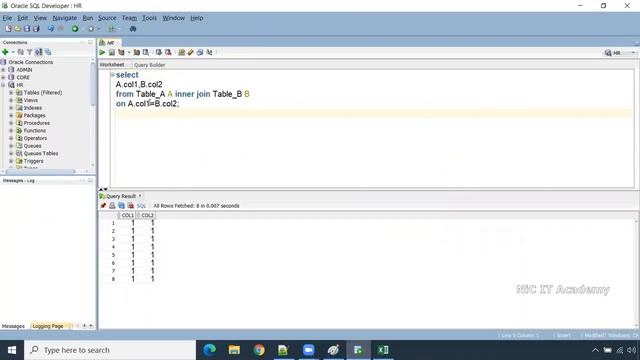This screenshot has height=360, width=640.
Task: Click the blue refresh icon in Query Result
Action: point(121,206)
